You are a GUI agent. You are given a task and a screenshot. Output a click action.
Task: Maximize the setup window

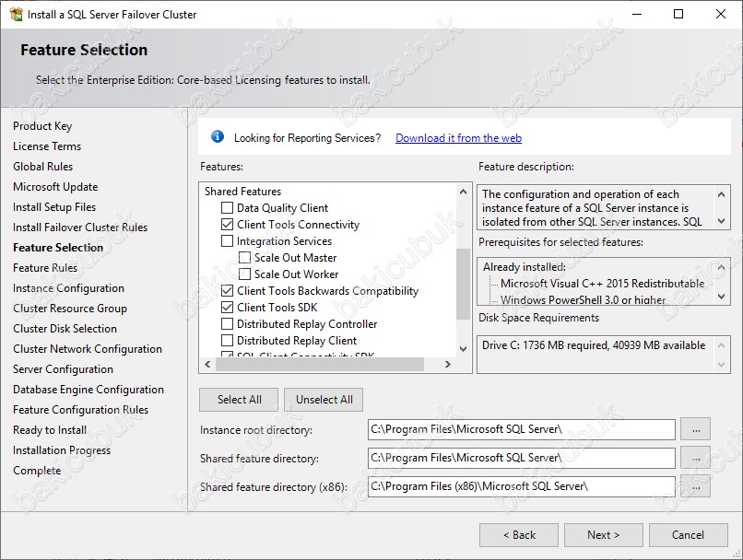click(678, 14)
